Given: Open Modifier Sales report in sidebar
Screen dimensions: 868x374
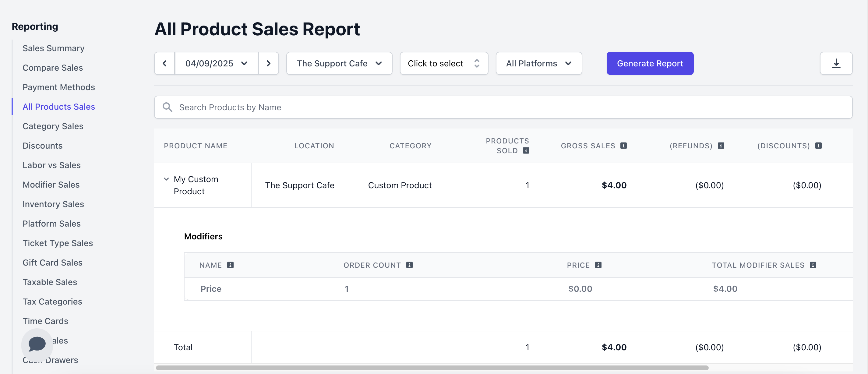Looking at the screenshot, I should point(51,185).
